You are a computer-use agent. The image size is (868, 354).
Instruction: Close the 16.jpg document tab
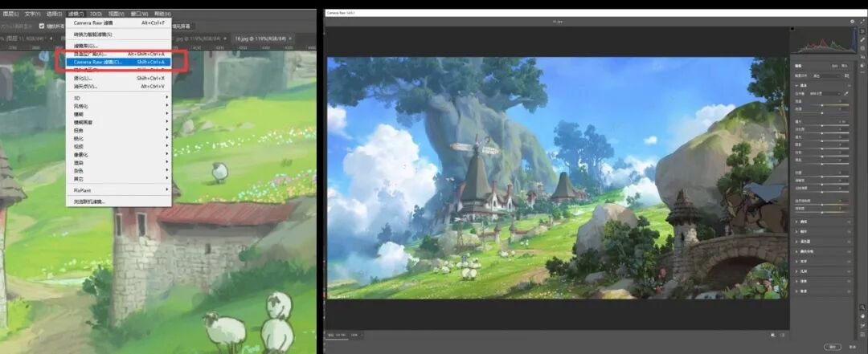coord(291,39)
